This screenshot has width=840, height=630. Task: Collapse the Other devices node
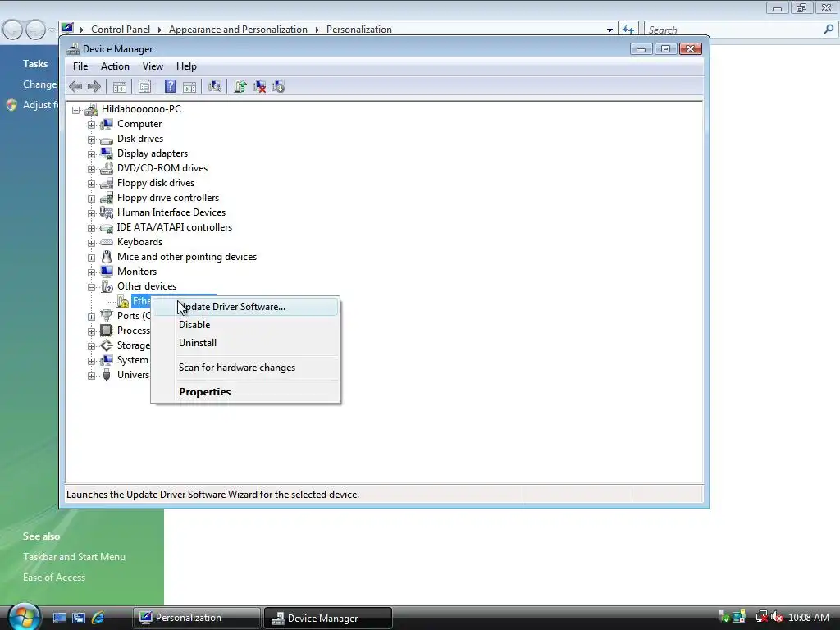click(91, 287)
